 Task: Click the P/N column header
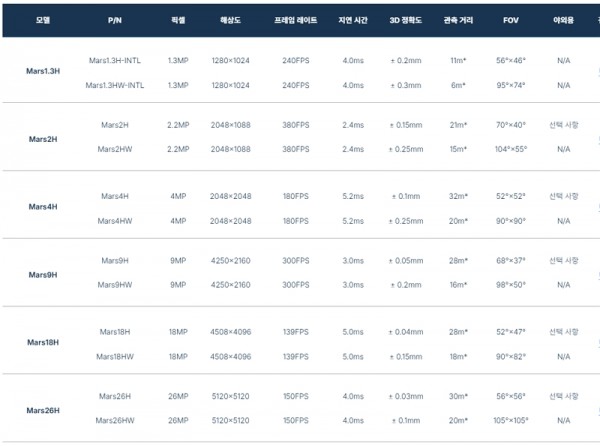point(115,20)
